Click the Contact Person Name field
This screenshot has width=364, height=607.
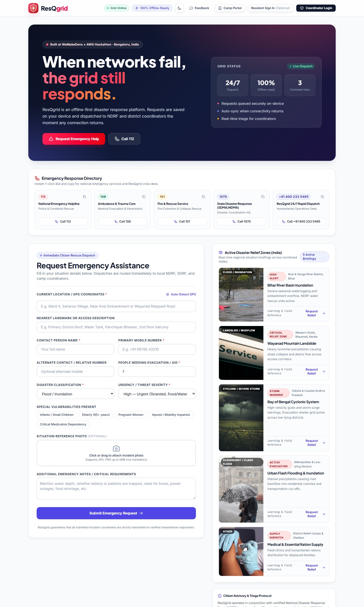click(x=75, y=349)
